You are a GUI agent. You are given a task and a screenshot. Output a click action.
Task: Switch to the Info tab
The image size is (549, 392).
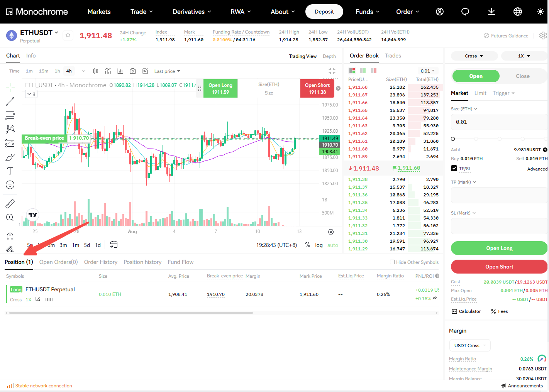click(31, 56)
